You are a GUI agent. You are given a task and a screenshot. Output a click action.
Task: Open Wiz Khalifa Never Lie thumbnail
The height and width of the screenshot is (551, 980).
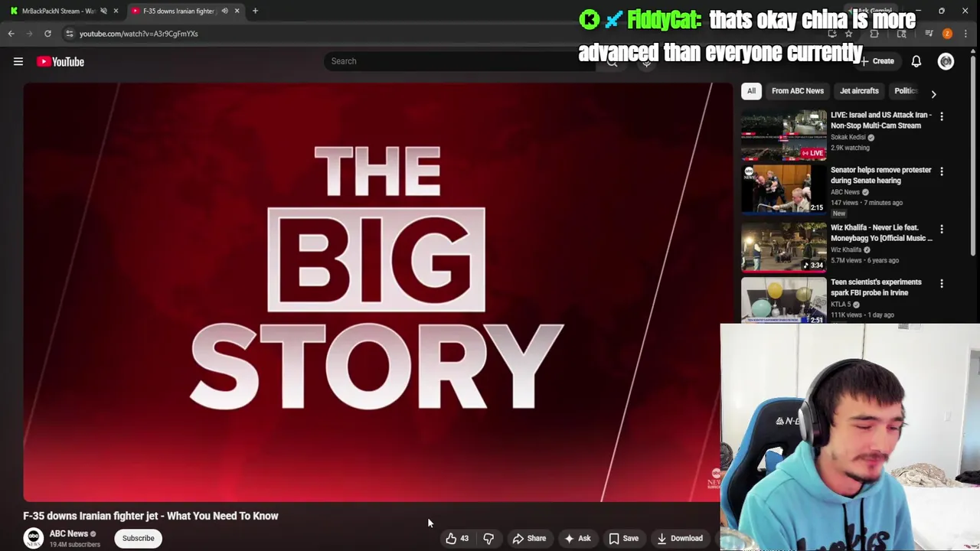point(783,248)
